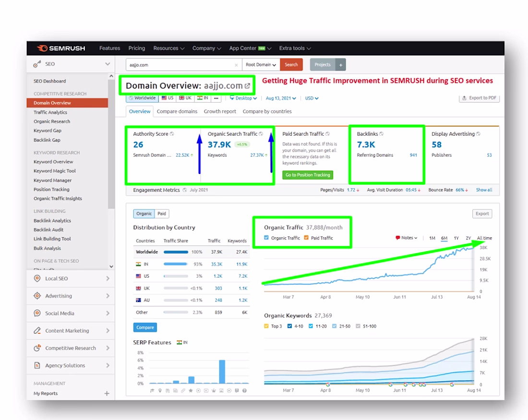Viewport: 528px width, 420px height.
Task: Collapse the SEO sidebar section
Action: point(108,64)
